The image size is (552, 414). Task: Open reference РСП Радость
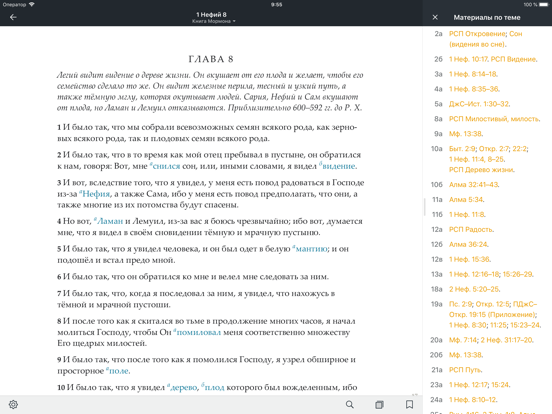pos(471,230)
